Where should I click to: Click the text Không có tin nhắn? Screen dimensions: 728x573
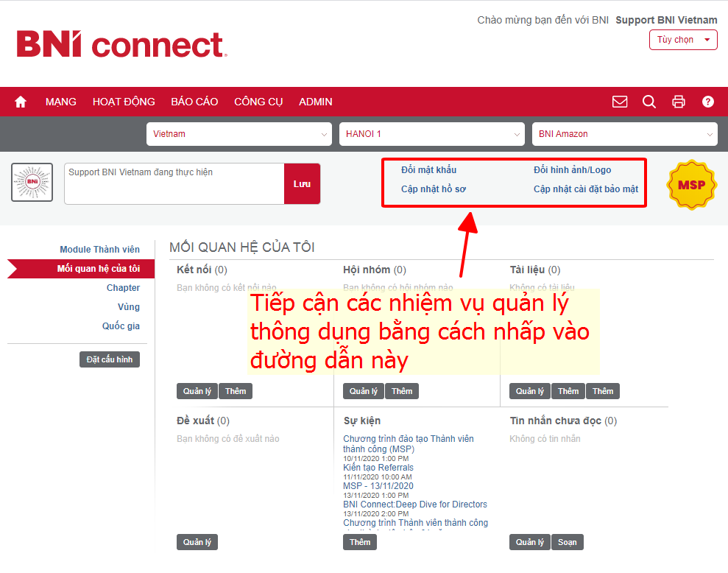(x=545, y=439)
